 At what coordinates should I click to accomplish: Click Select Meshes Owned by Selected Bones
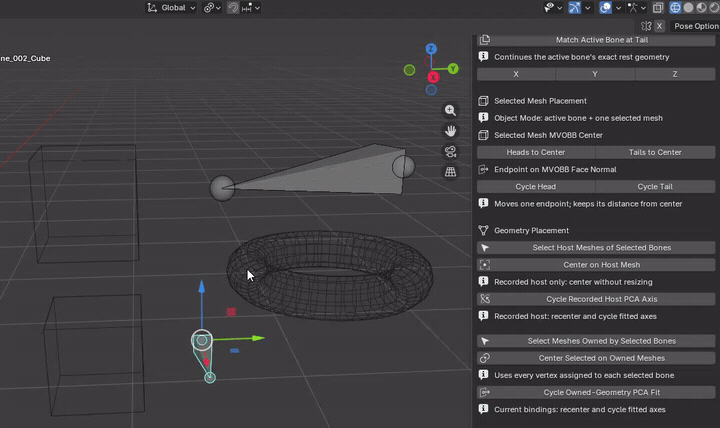pos(596,341)
